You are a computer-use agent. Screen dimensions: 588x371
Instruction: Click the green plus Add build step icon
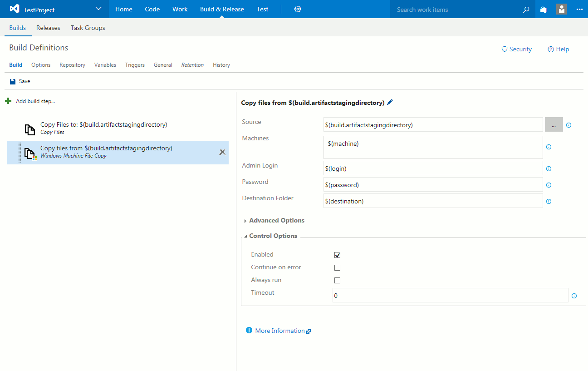pyautogui.click(x=8, y=101)
